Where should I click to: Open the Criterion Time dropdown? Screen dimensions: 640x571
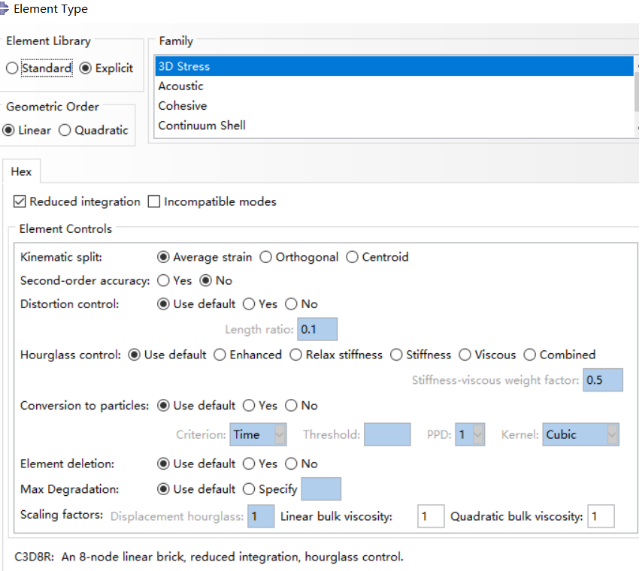pos(258,435)
